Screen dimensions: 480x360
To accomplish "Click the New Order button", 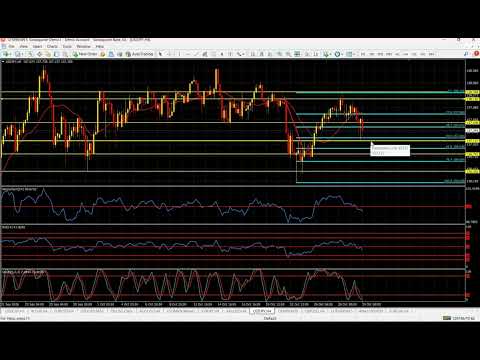I will pos(85,54).
